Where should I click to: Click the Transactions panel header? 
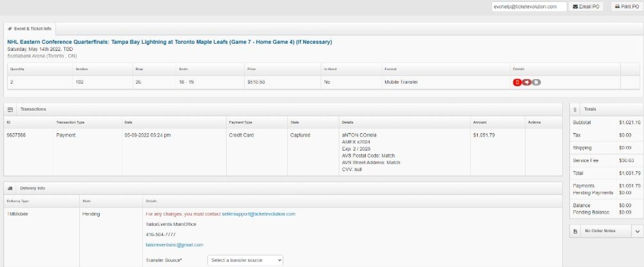pyautogui.click(x=33, y=109)
